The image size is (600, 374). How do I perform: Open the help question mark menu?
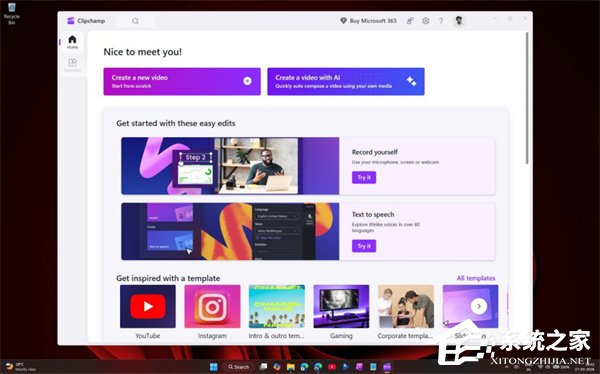441,21
